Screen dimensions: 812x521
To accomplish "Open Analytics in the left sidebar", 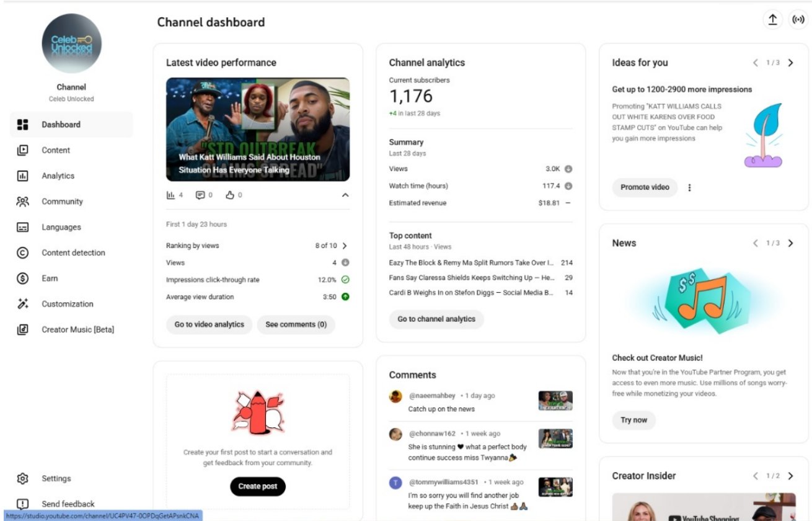I will 58,176.
